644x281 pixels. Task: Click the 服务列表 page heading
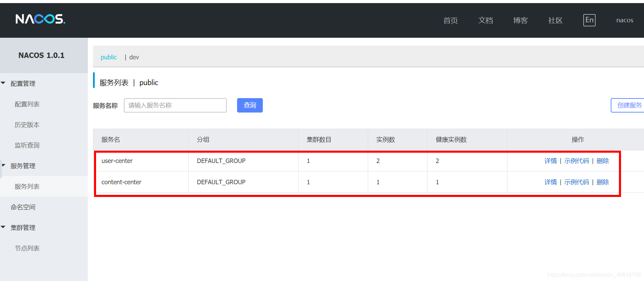[114, 83]
